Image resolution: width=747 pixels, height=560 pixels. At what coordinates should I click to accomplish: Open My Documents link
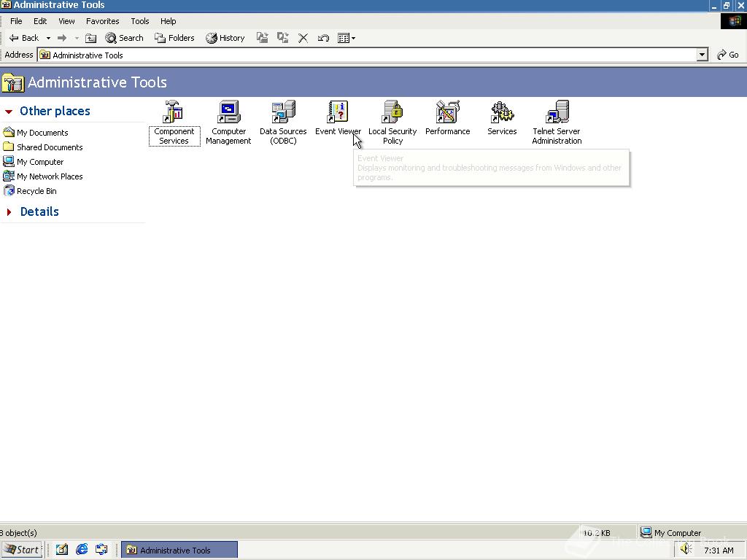coord(36,133)
